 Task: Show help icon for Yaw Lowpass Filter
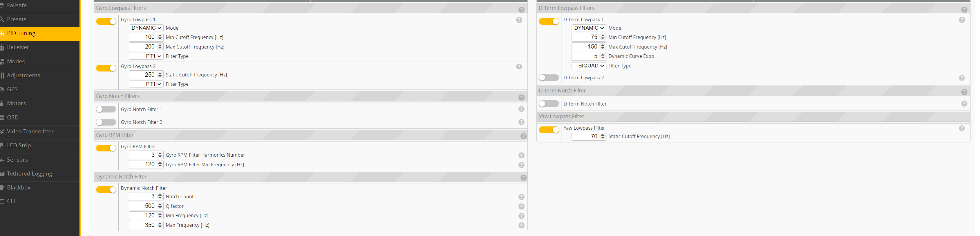pos(962,128)
